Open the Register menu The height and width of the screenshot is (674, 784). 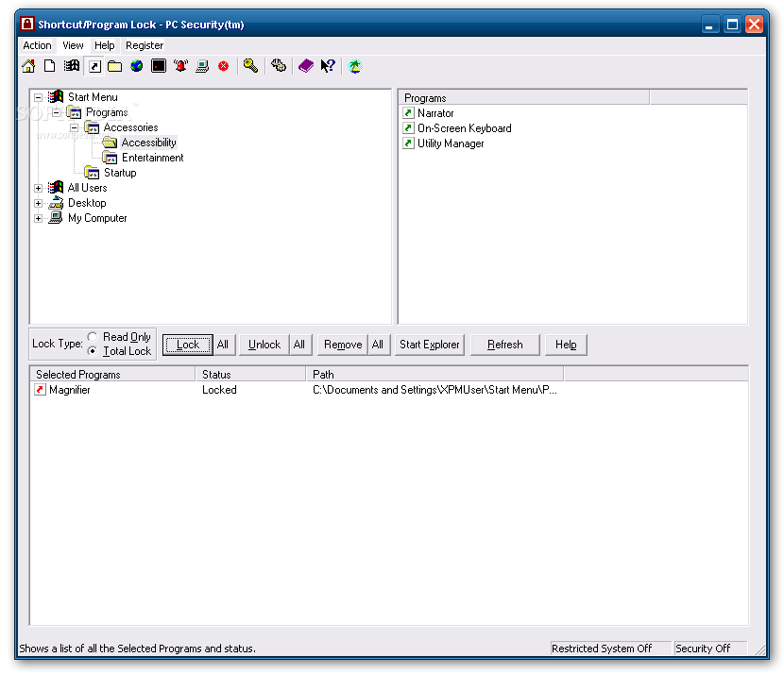pos(145,45)
